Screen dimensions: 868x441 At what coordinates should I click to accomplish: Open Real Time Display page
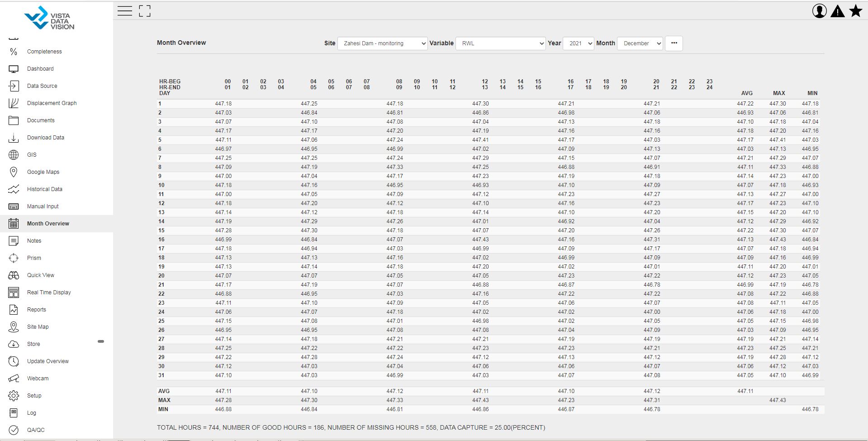point(49,292)
